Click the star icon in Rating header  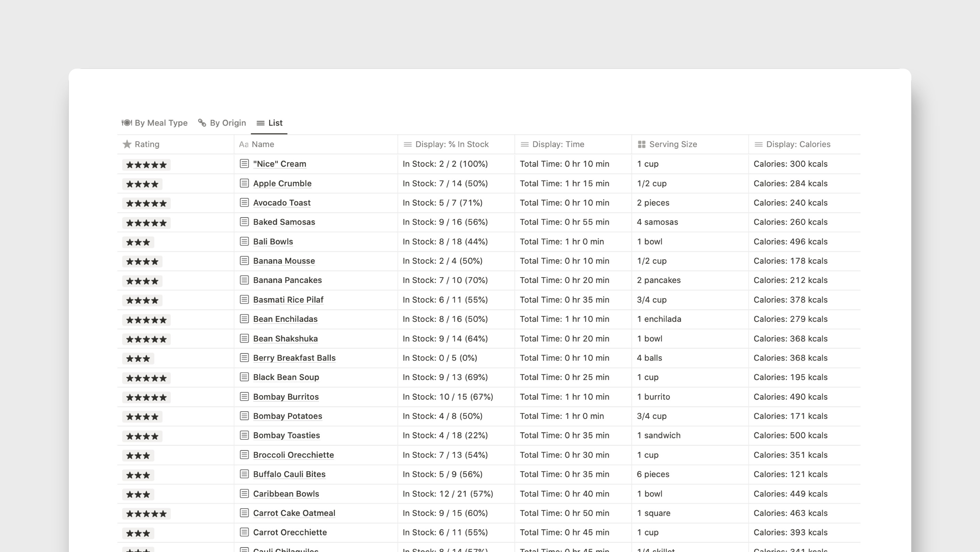coord(127,144)
